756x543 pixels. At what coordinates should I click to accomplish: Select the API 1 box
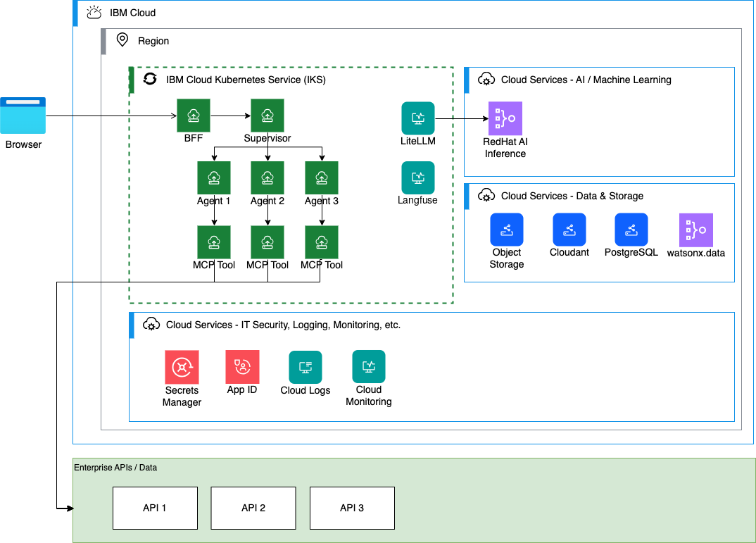[x=156, y=508]
